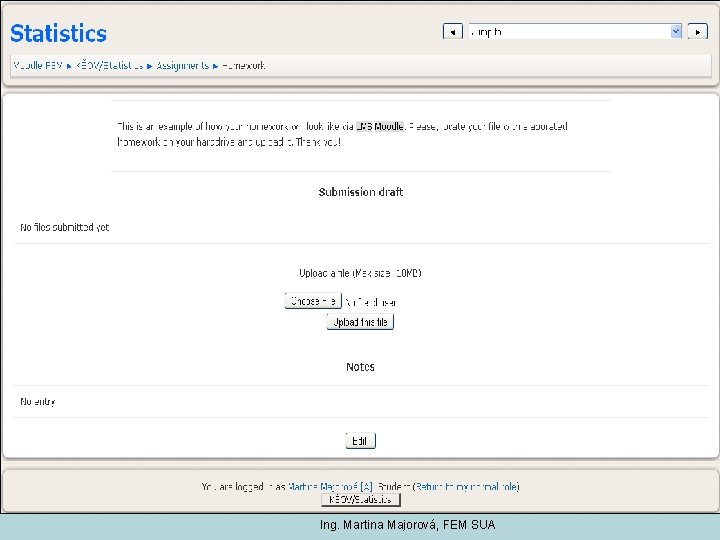This screenshot has width=720, height=540.
Task: Go to Assignments breadcrumb link
Action: 182,66
